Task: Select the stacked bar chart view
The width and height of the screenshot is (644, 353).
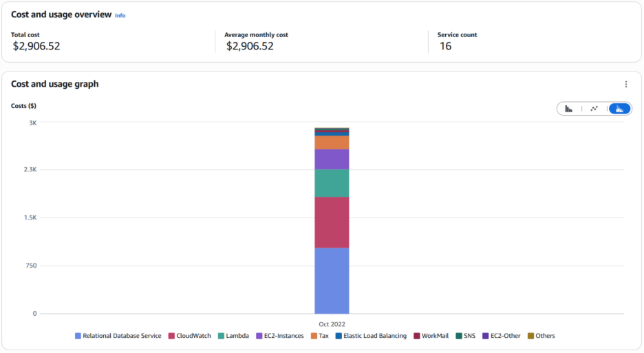Action: [619, 109]
